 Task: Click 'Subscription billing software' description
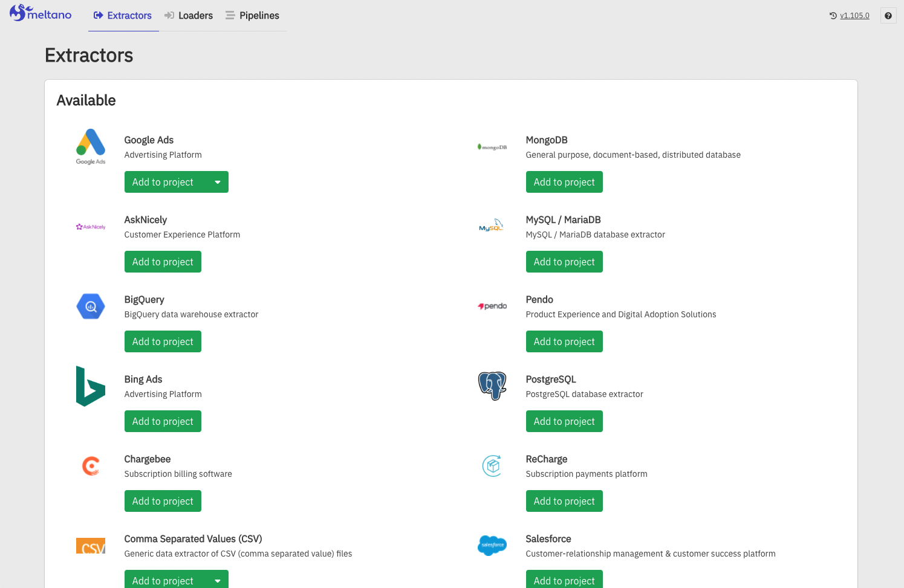pyautogui.click(x=178, y=474)
